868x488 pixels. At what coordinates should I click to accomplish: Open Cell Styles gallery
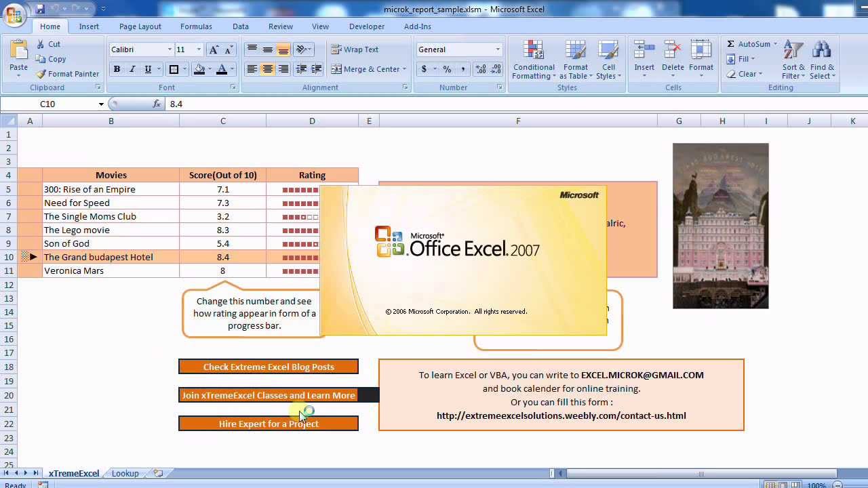click(x=608, y=60)
